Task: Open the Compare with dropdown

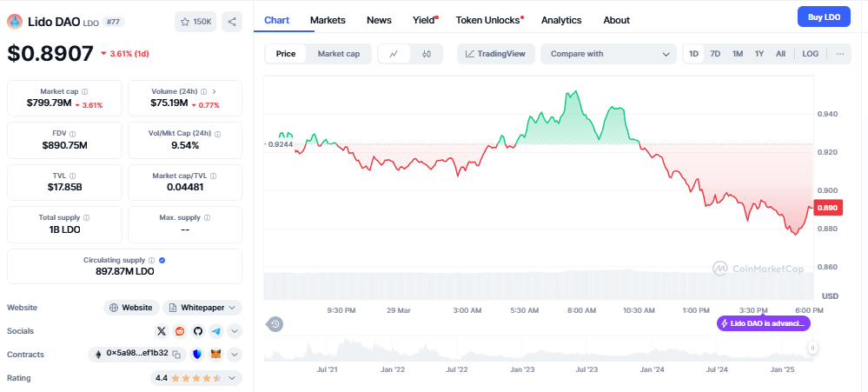Action: point(608,54)
